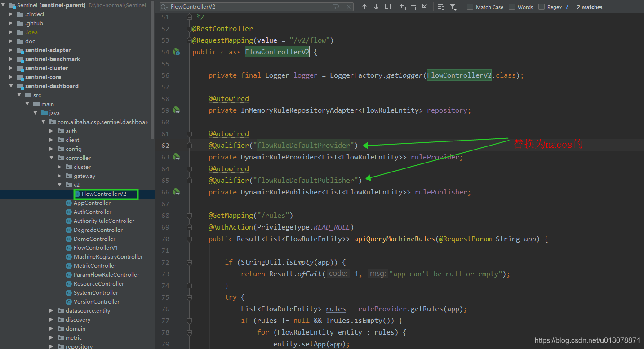Open search filter funnel options
This screenshot has height=349, width=644.
[453, 7]
